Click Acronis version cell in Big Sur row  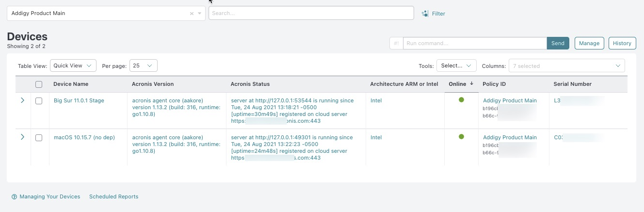[x=176, y=107]
